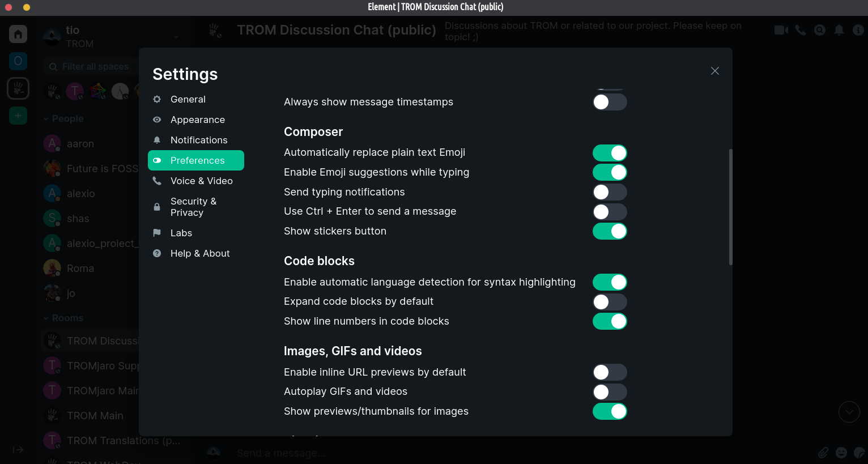The image size is (868, 464).
Task: Click the Labs flag icon
Action: [157, 233]
